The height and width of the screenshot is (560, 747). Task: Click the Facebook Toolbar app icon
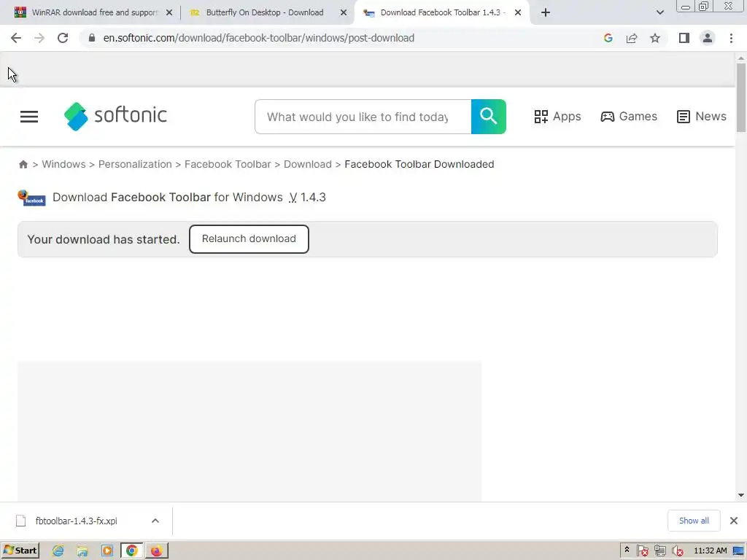coord(31,198)
